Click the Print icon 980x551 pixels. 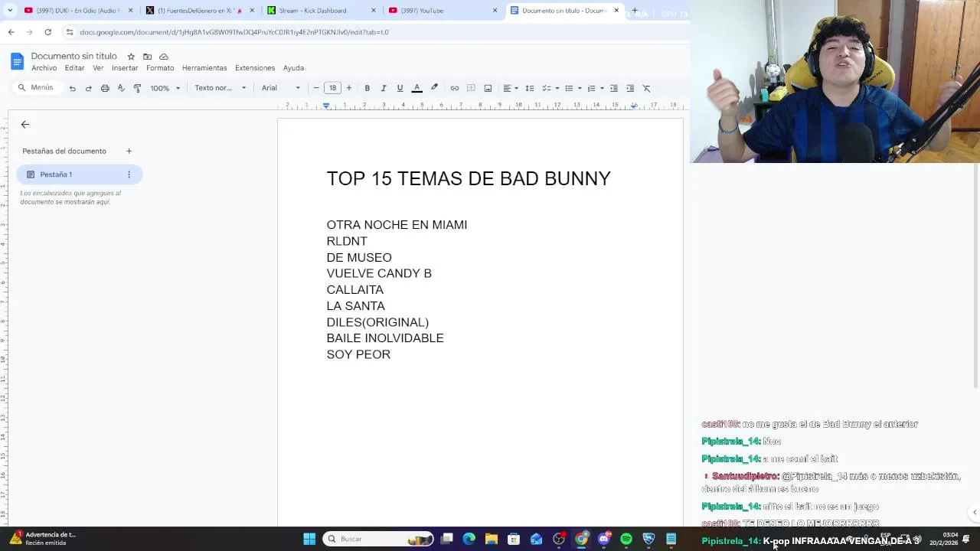[x=105, y=88]
